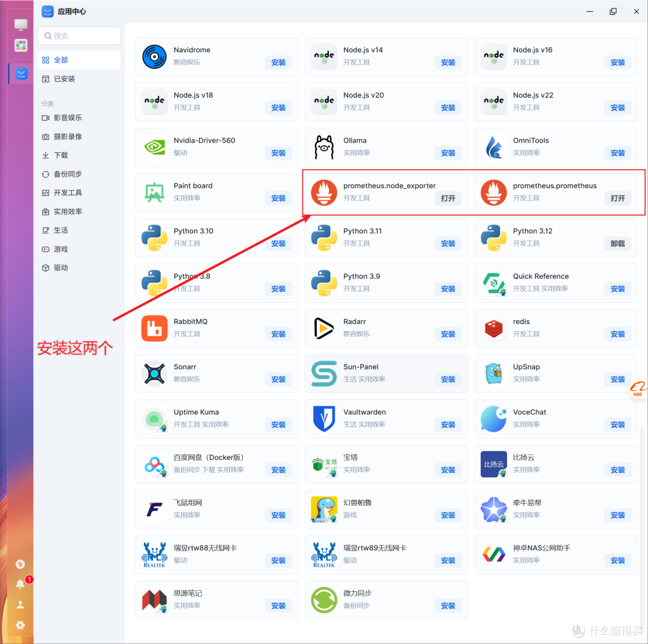Screen dimensions: 648x644
Task: Filter by 驱动 category
Action: [x=79, y=267]
